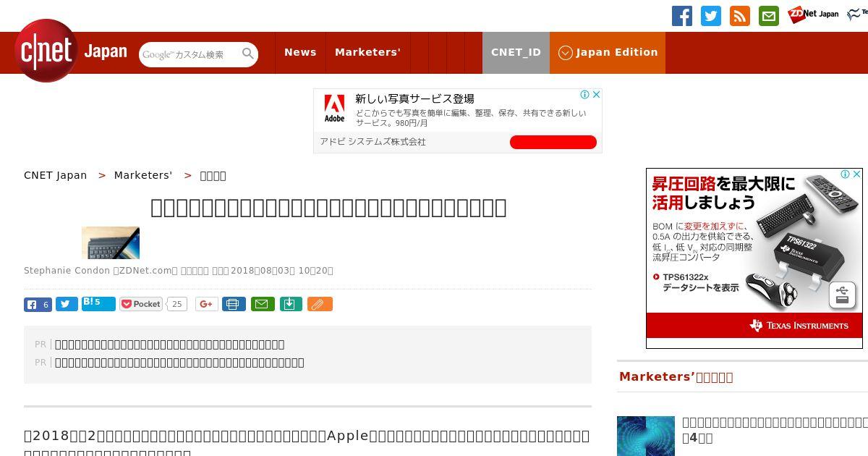Open the first PR link
Image resolution: width=868 pixels, height=456 pixels.
(x=169, y=345)
